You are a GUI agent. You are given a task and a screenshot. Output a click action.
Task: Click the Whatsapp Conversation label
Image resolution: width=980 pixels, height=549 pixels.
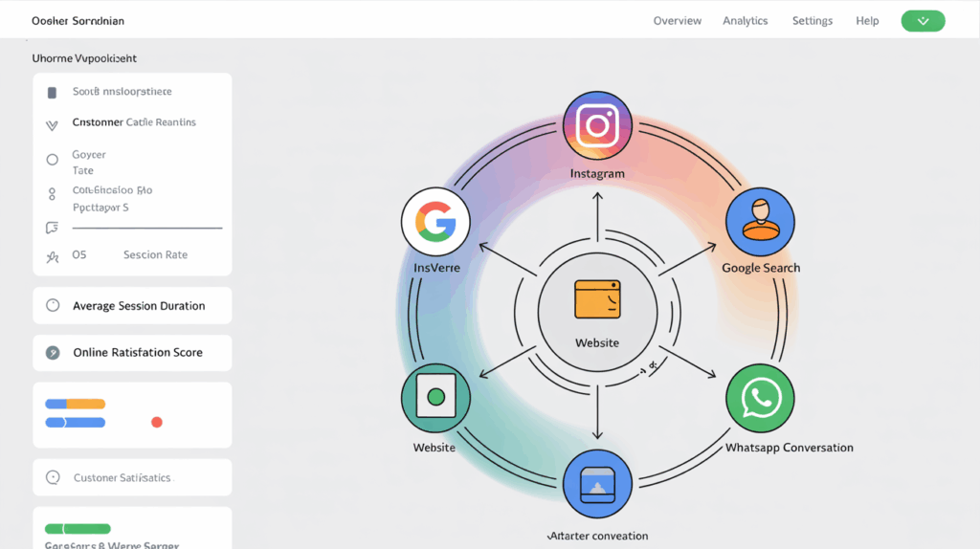coord(789,448)
